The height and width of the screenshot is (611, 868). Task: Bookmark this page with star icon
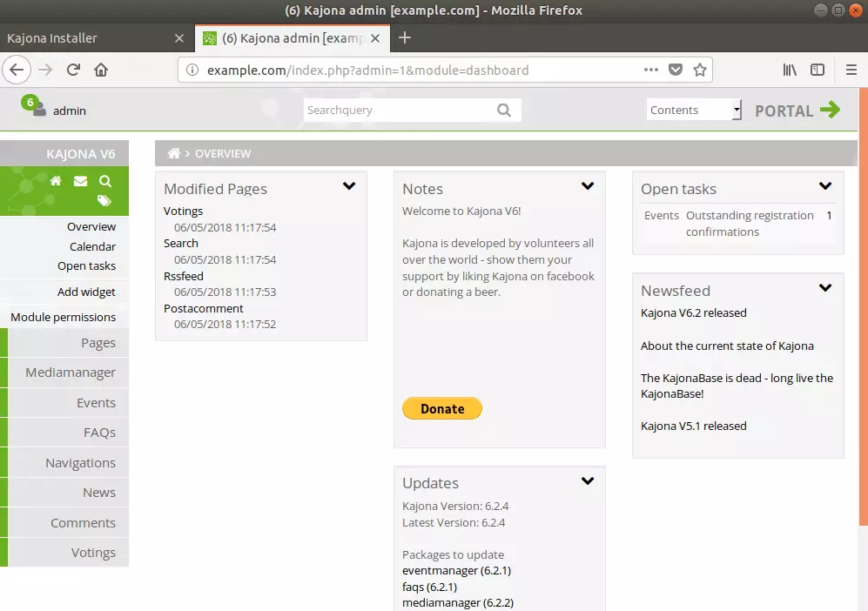(x=700, y=70)
